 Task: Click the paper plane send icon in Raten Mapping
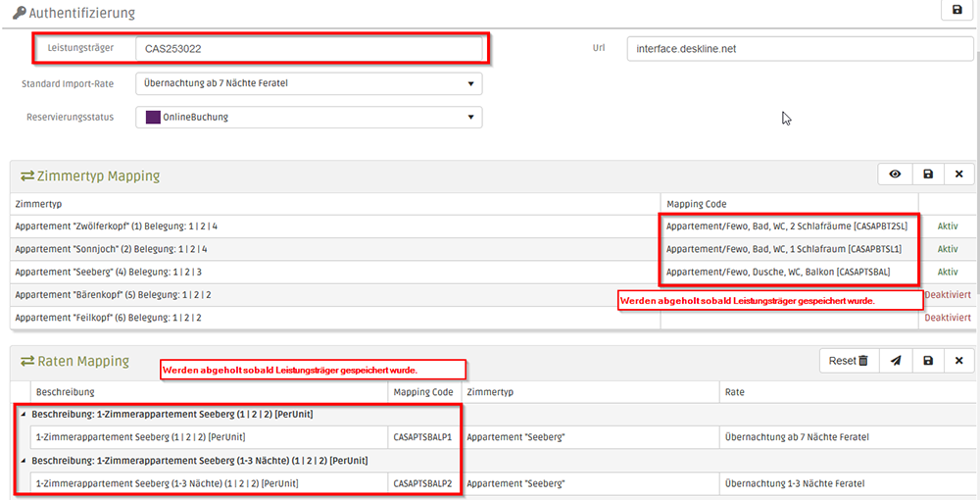(895, 361)
